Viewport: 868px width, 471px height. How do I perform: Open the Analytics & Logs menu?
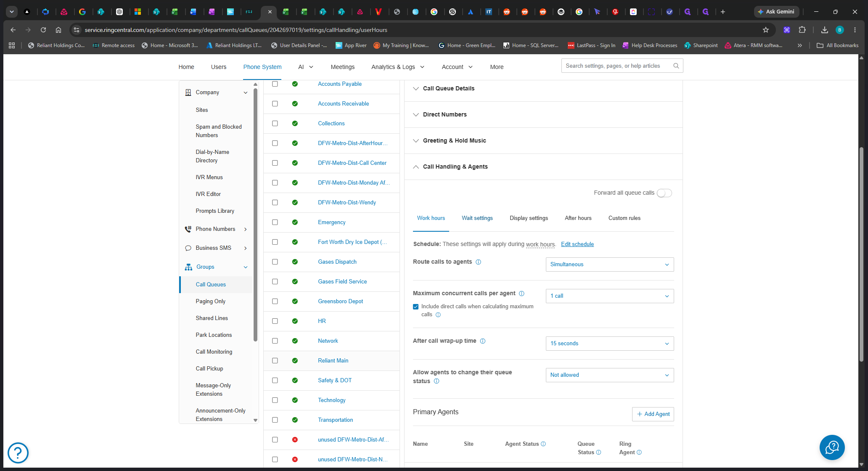tap(398, 67)
